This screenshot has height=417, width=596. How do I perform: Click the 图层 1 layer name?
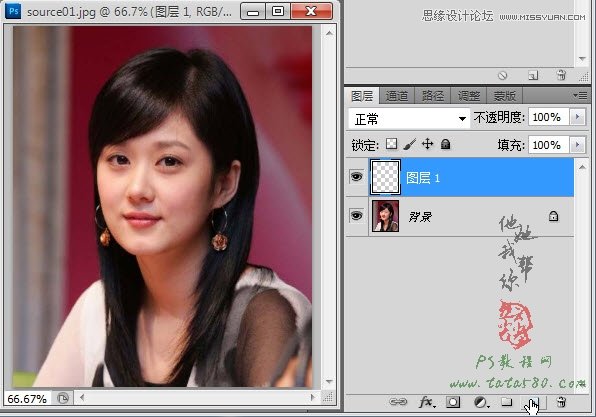tap(423, 178)
